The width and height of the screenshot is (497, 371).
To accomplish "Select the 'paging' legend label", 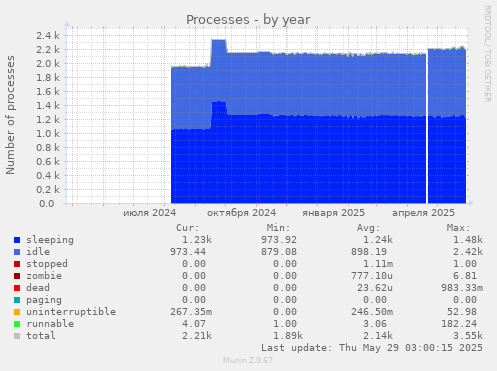I will click(x=44, y=300).
